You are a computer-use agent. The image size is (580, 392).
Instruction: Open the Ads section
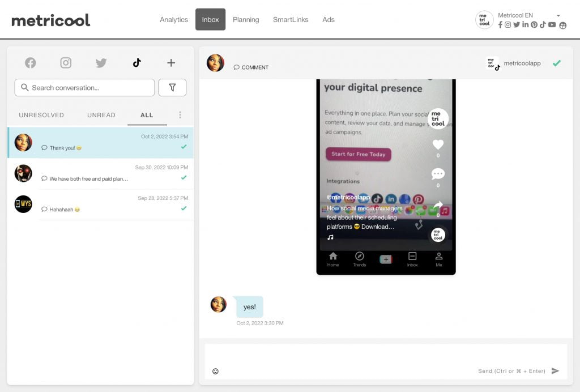point(329,20)
